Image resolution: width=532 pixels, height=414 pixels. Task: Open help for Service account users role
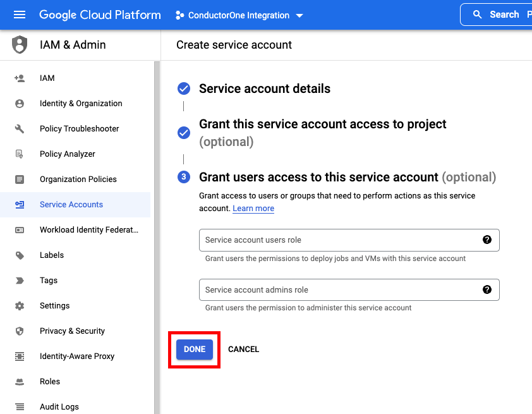click(x=487, y=240)
